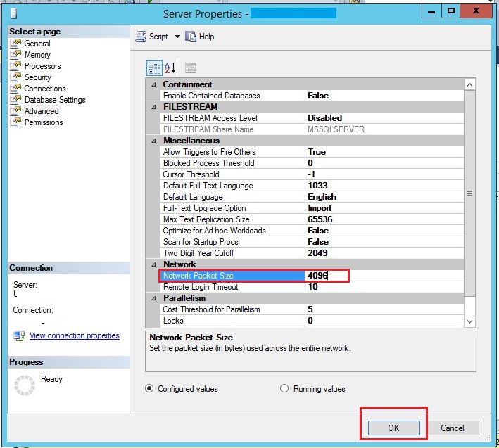Click the Connections page icon
Screen dimensions: 499x448
click(x=15, y=89)
